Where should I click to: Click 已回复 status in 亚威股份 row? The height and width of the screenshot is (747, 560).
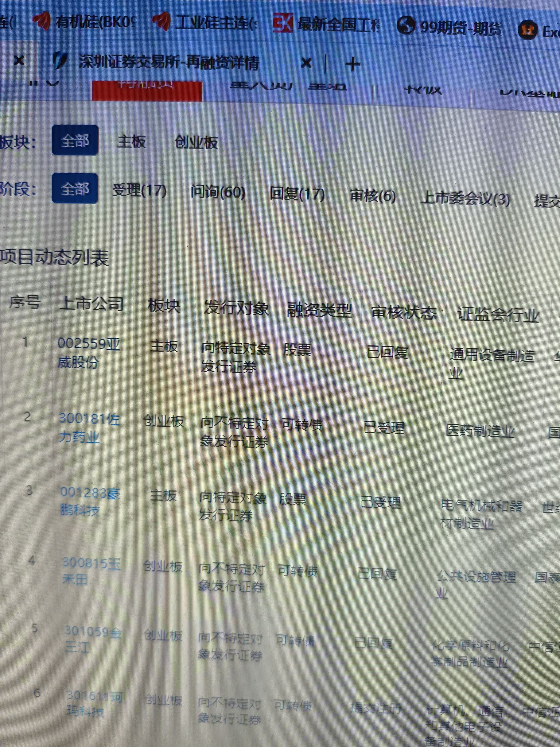pyautogui.click(x=387, y=352)
